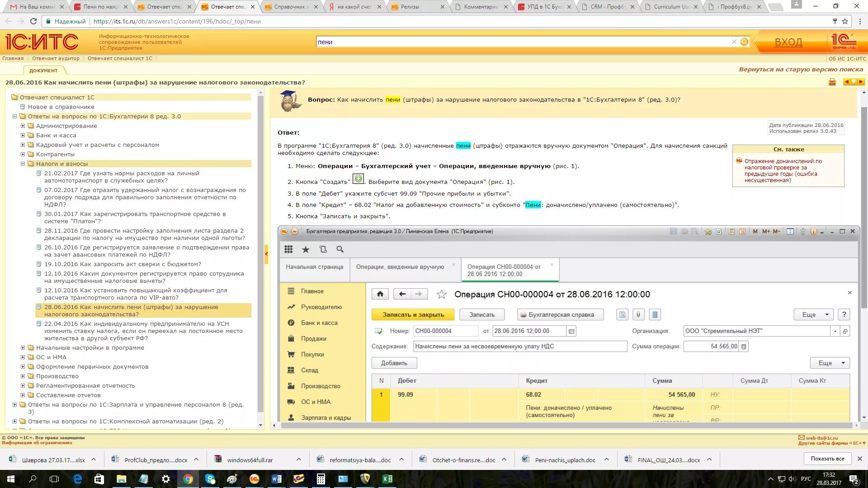This screenshot has width=868, height=488.
Task: Navigate back in 1C operation form
Action: (402, 294)
